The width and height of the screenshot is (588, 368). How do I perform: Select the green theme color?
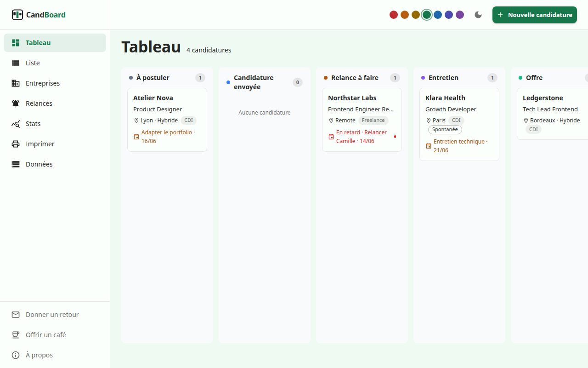pos(427,15)
